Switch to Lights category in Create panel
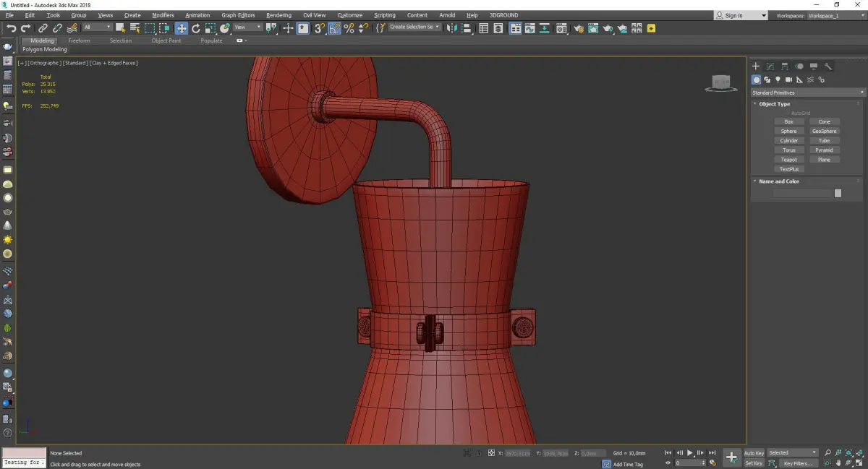 778,79
